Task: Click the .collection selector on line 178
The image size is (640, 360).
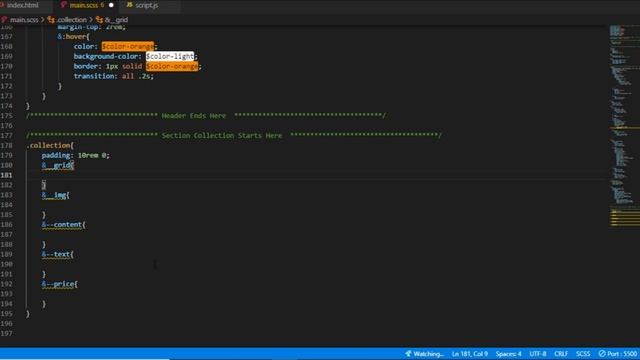Action: point(50,145)
